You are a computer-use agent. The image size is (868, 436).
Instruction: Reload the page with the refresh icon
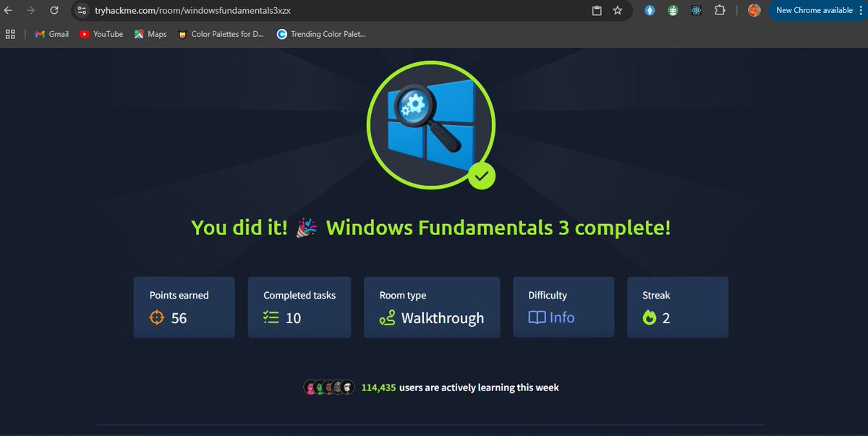[x=54, y=11]
